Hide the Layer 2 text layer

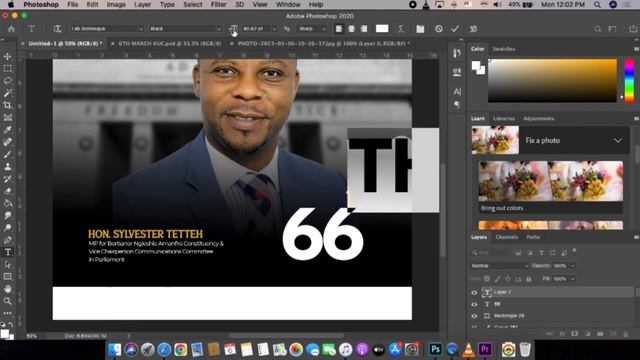point(474,292)
